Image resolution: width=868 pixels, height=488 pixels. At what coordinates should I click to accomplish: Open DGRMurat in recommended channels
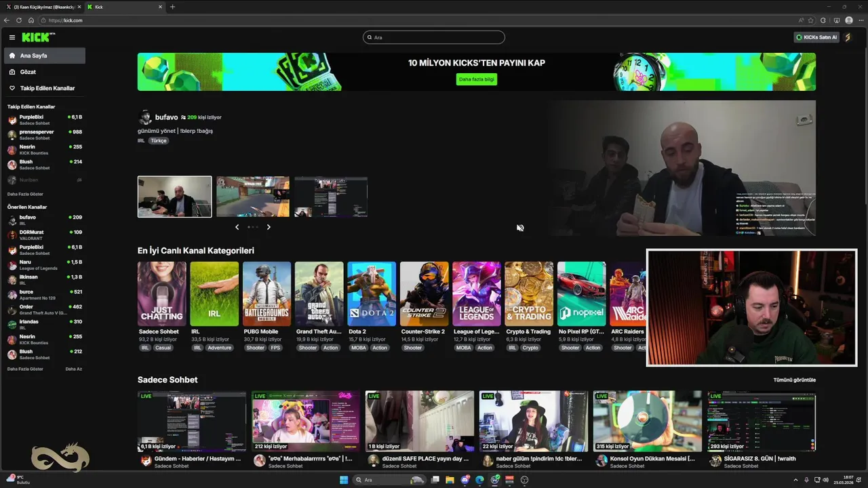click(44, 235)
